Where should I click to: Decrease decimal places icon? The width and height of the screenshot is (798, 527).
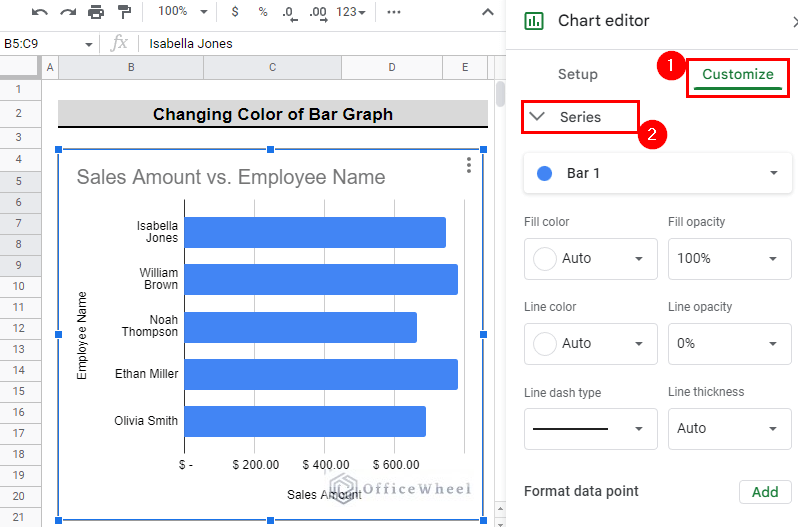[289, 13]
